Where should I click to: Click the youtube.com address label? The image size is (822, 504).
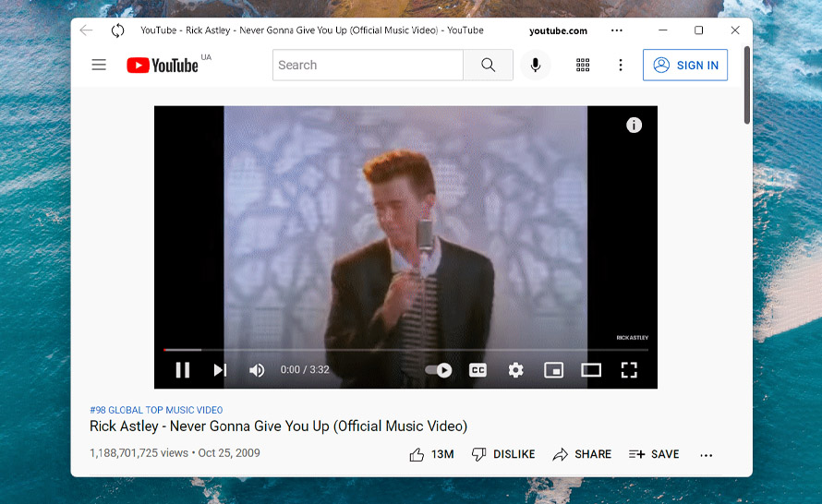tap(558, 30)
